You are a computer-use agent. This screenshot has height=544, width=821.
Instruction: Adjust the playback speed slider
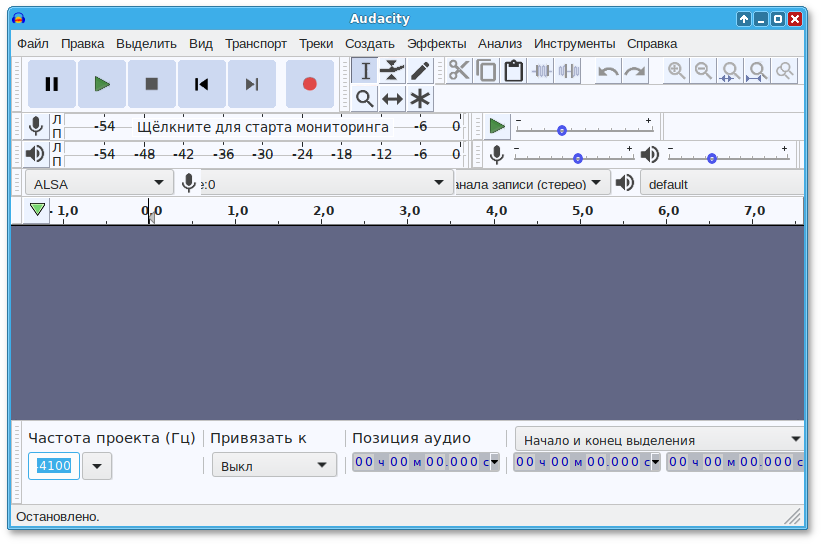pos(583,129)
